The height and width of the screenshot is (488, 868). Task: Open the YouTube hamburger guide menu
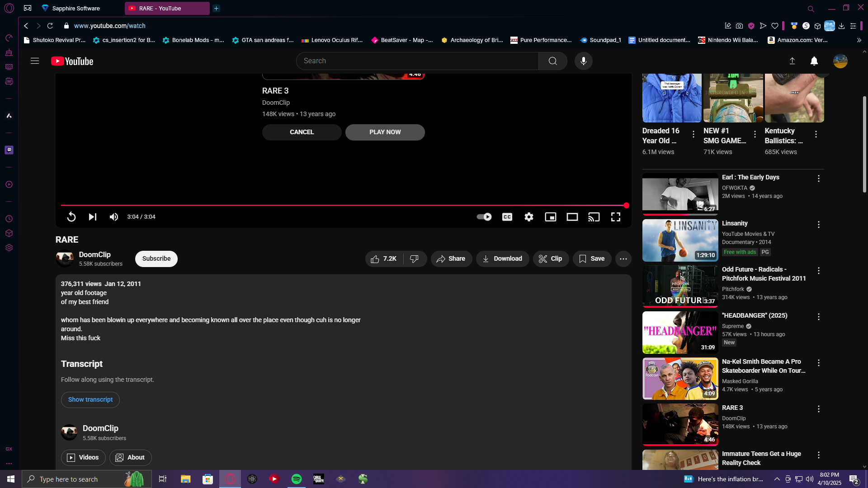[35, 61]
